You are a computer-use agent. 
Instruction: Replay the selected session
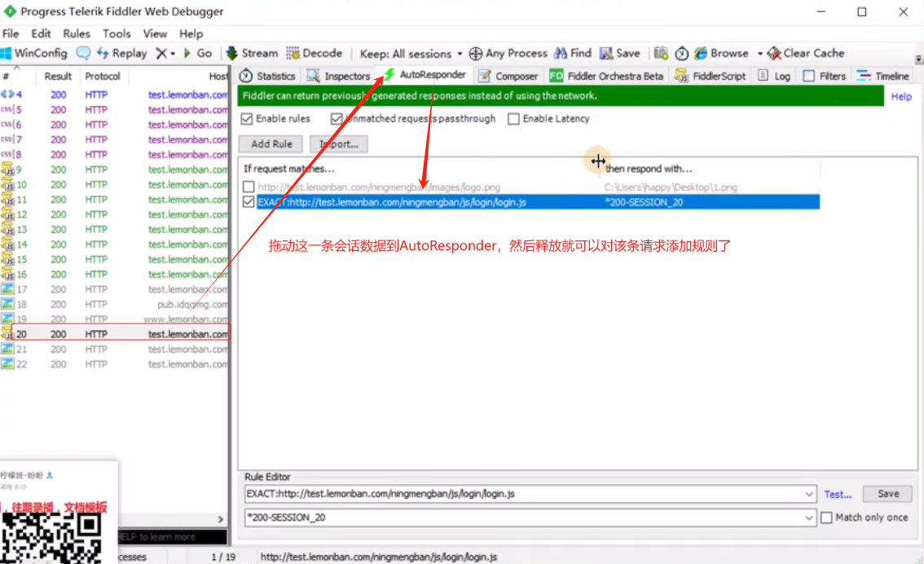122,53
